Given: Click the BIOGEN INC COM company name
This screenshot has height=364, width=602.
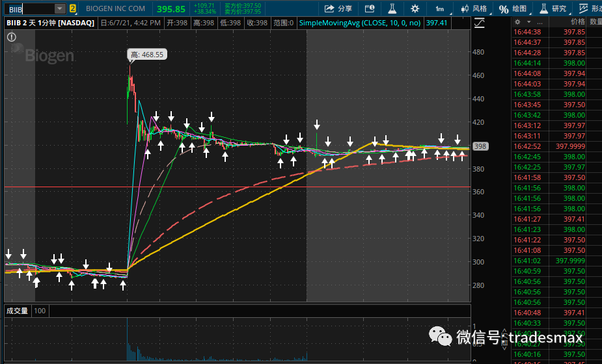Looking at the screenshot, I should point(116,8).
